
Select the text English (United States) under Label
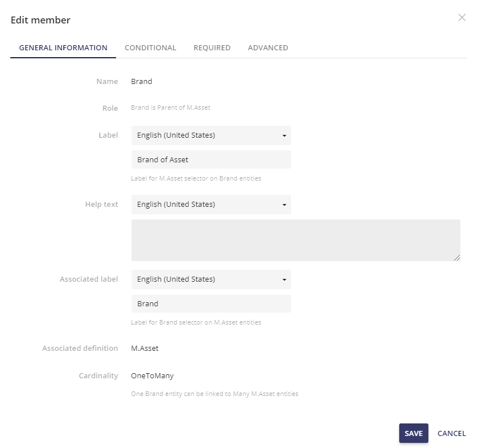176,135
